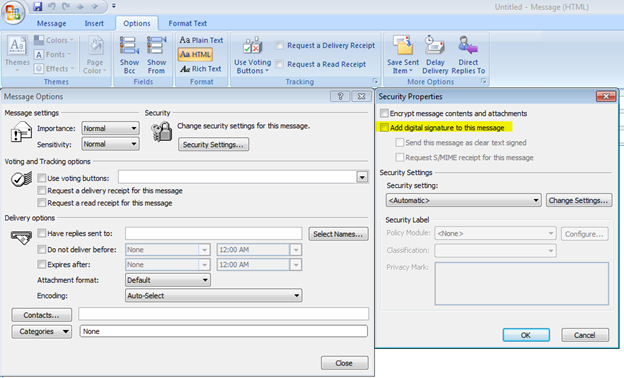Screen dimensions: 624x378
Task: Check Request a read receipt for this message
Action: [41, 203]
